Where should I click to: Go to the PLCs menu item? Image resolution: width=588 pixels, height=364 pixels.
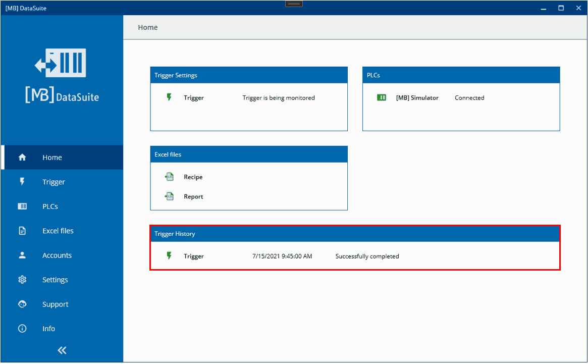62,206
